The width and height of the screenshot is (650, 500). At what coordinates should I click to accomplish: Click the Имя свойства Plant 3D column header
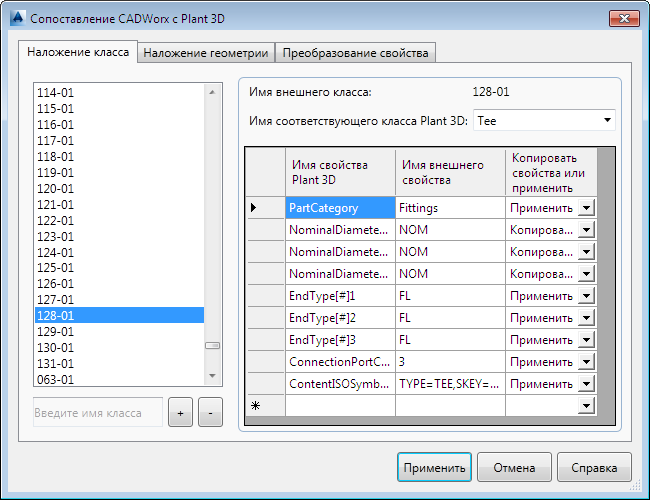(x=340, y=172)
